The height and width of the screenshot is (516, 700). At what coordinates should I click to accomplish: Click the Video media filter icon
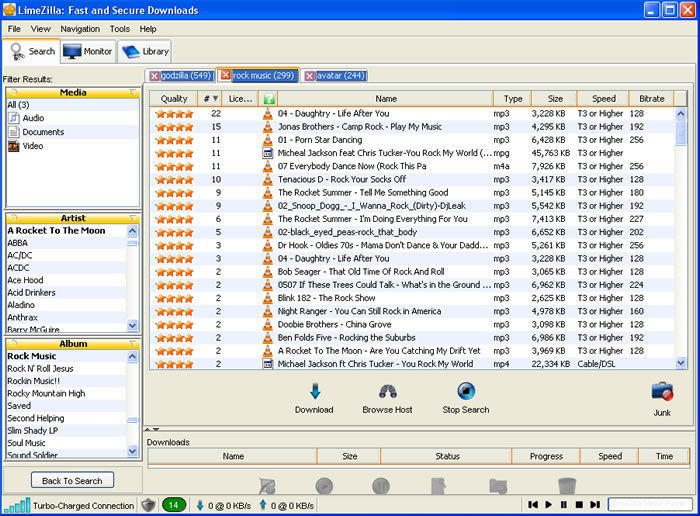click(x=14, y=146)
